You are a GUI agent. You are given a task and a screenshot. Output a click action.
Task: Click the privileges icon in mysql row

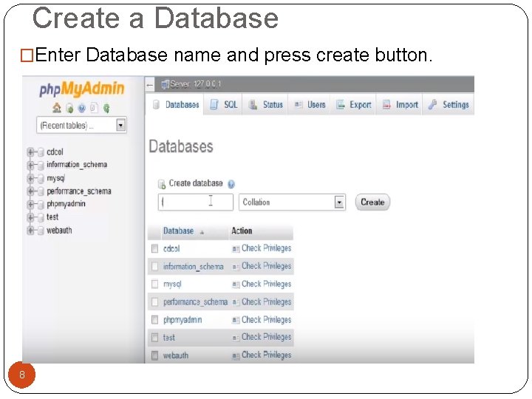[x=236, y=284]
